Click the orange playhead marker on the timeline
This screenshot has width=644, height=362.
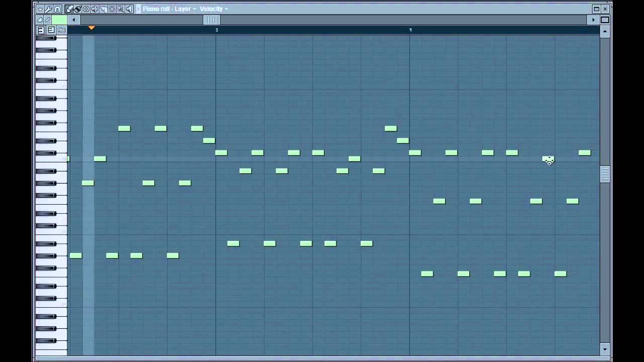(x=91, y=28)
